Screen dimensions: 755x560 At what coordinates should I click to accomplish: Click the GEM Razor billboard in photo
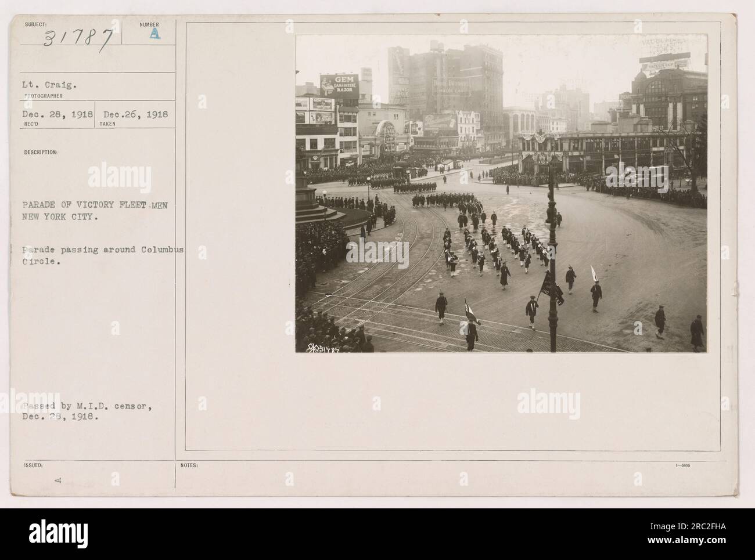(339, 85)
